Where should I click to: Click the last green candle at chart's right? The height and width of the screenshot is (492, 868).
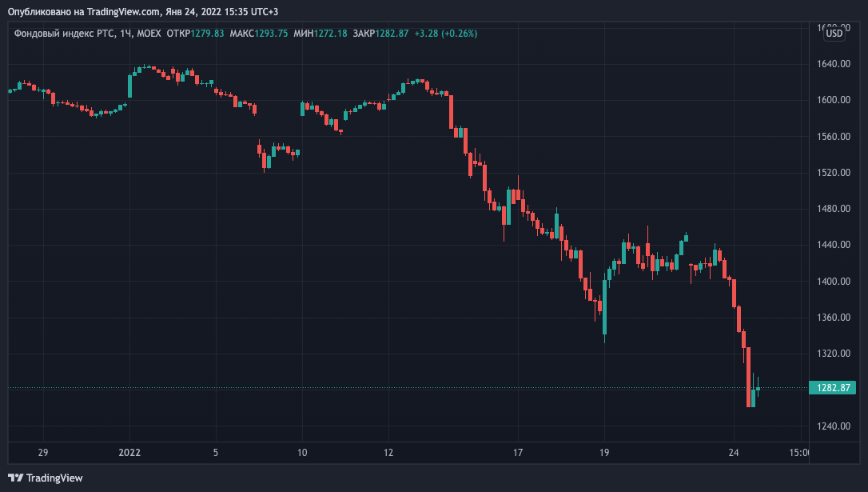(758, 390)
